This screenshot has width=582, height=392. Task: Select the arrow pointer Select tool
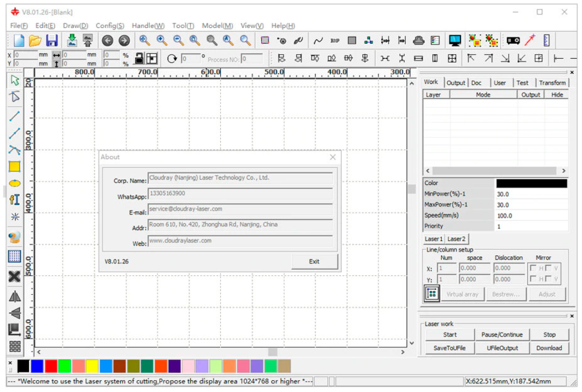click(x=15, y=80)
